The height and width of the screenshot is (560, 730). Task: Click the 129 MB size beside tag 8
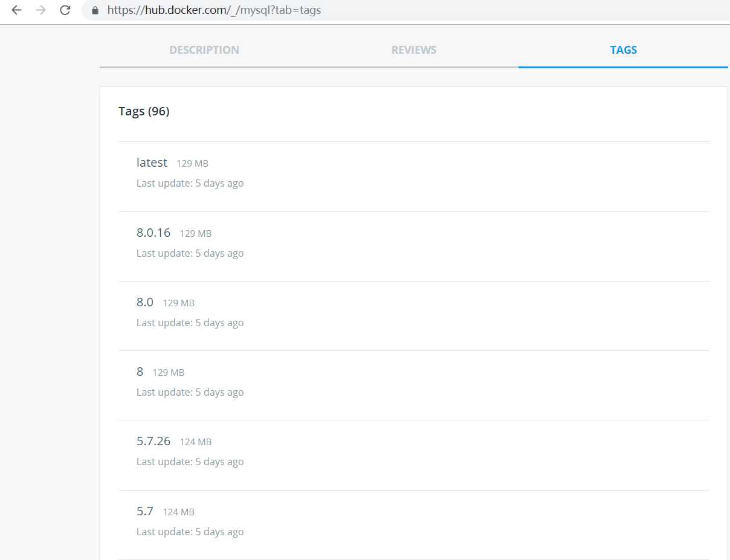point(168,373)
